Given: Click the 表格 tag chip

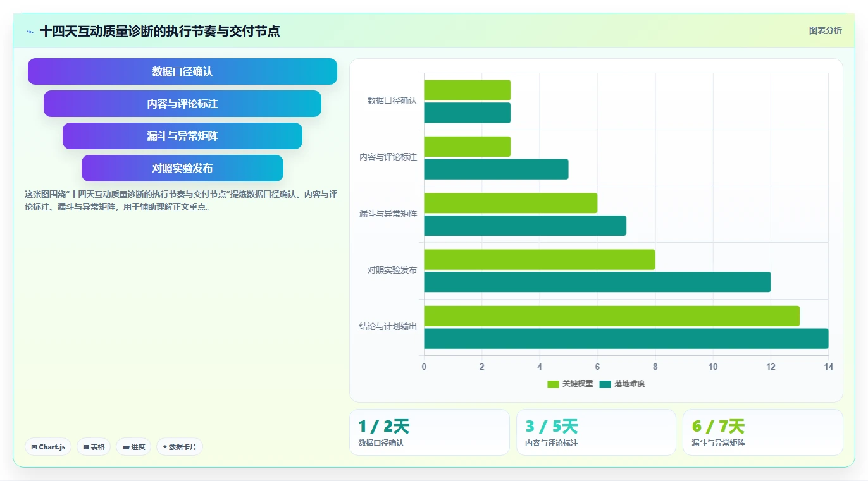Looking at the screenshot, I should (x=94, y=447).
